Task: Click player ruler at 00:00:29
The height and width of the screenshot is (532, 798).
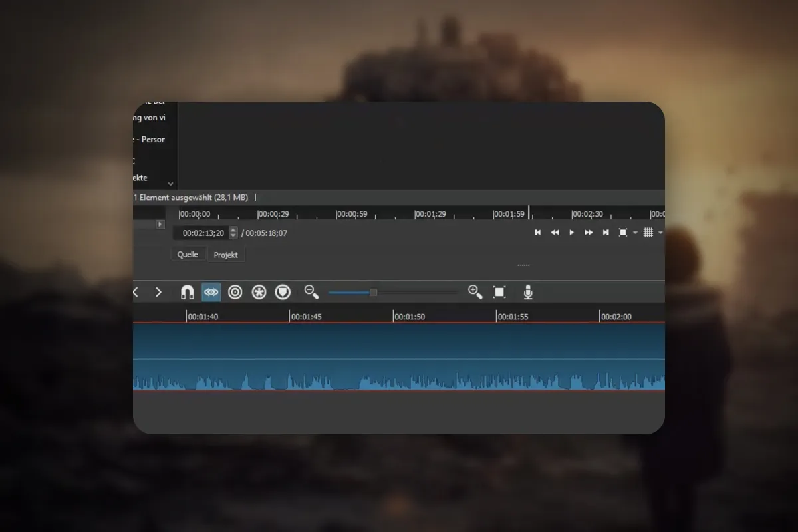Action: click(x=273, y=214)
